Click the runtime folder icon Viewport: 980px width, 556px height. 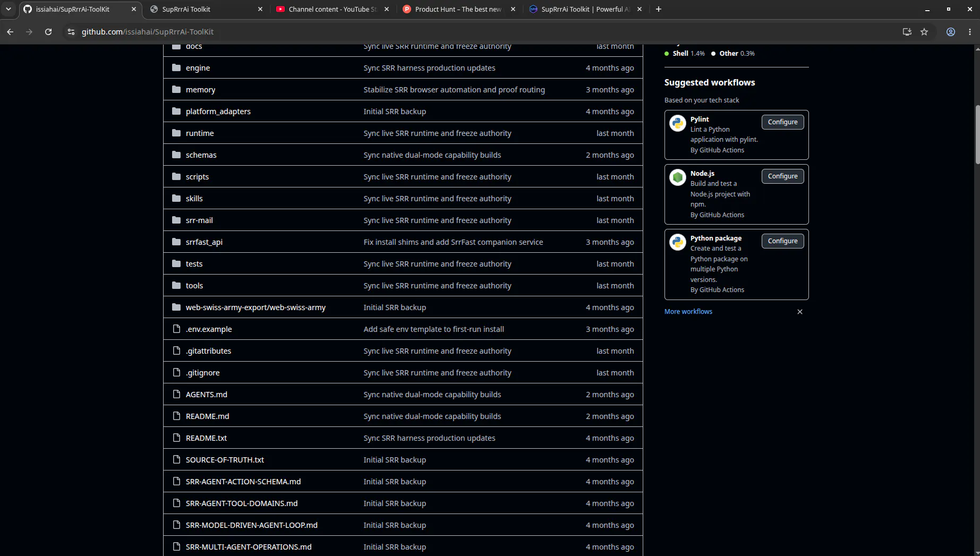point(176,133)
